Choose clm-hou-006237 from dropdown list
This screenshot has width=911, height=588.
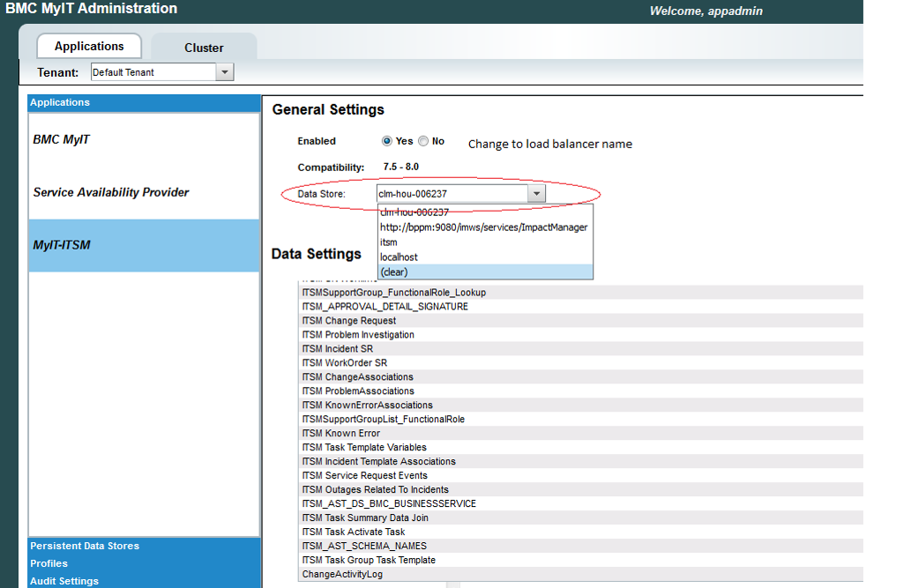pyautogui.click(x=485, y=212)
